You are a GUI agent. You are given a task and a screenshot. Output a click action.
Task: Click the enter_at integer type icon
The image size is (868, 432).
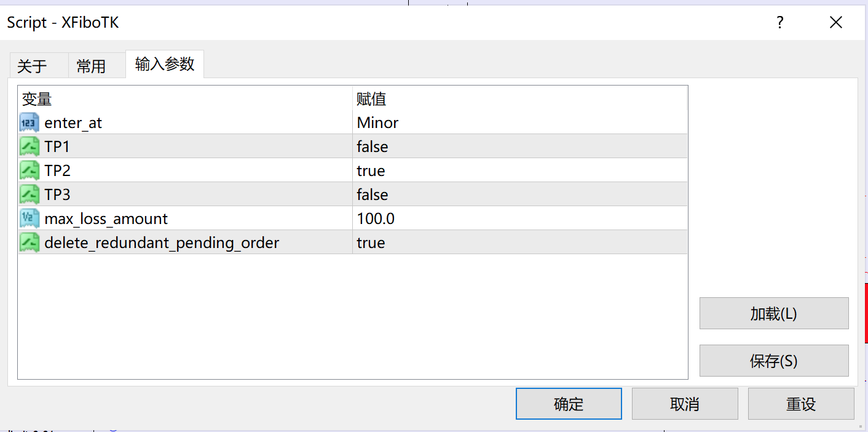(x=30, y=122)
